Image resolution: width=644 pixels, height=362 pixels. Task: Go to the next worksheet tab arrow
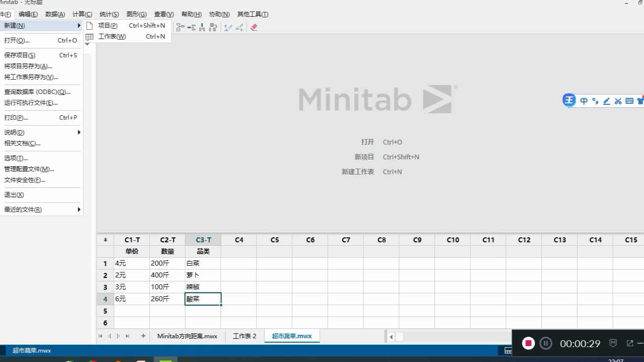click(x=118, y=336)
